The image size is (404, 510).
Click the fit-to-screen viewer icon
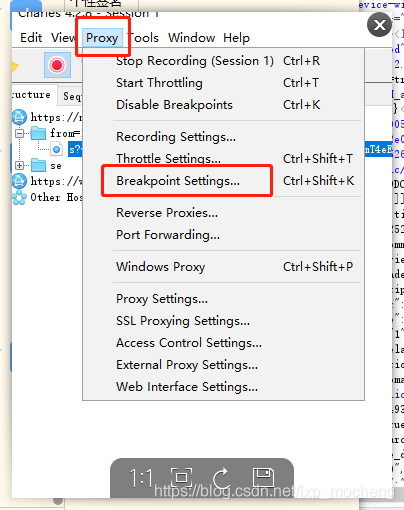pos(181,478)
